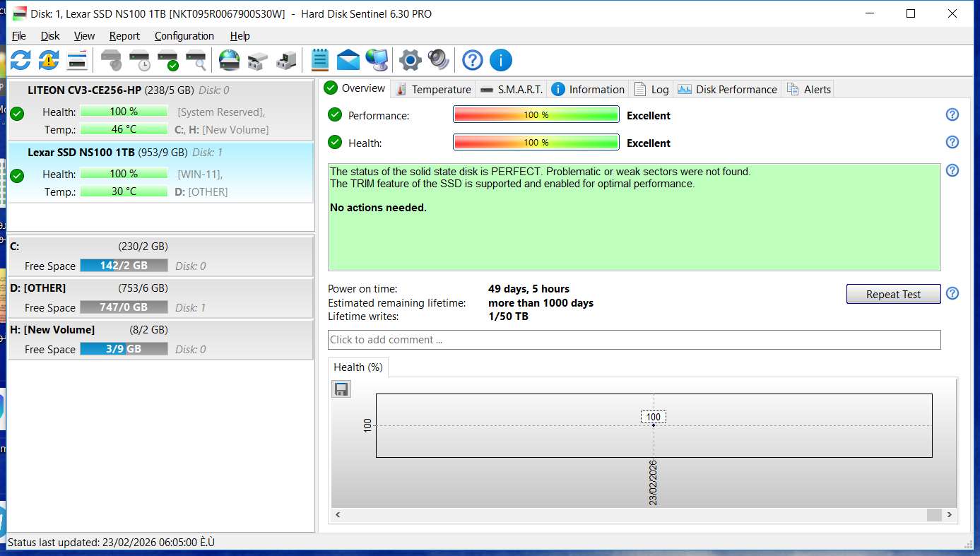Click the blue envelope email icon

point(348,60)
